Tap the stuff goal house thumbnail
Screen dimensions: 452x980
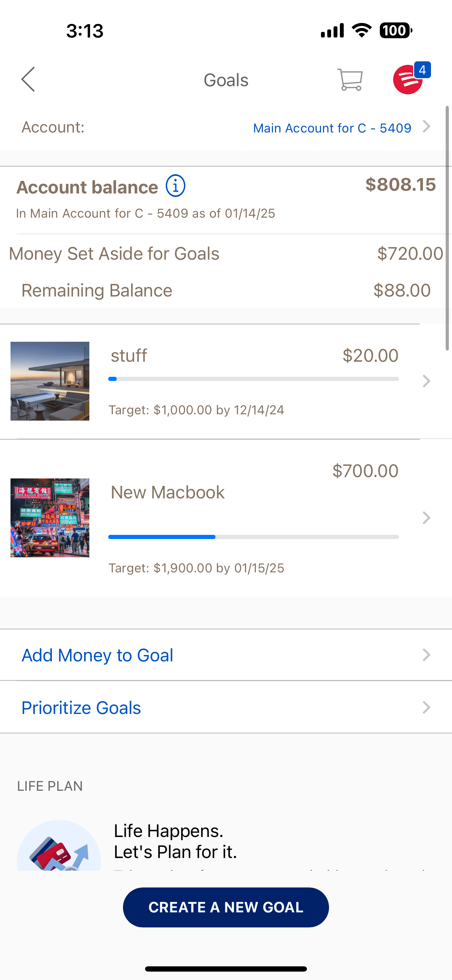tap(50, 381)
